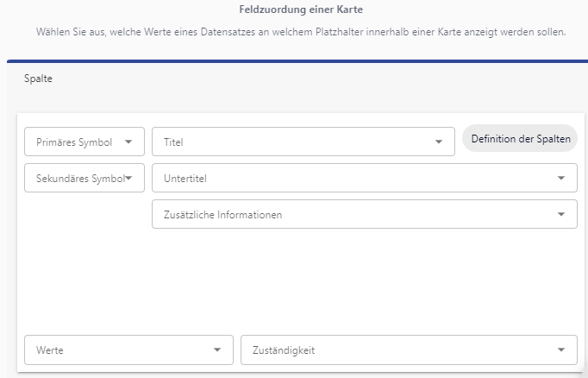588x378 pixels.
Task: Click the Sekundäres Symbol caret icon
Action: click(128, 179)
